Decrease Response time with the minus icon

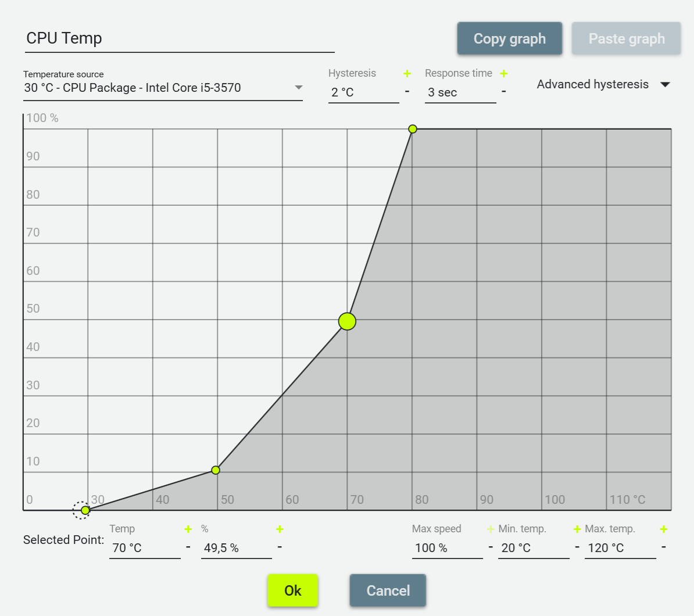tap(504, 92)
